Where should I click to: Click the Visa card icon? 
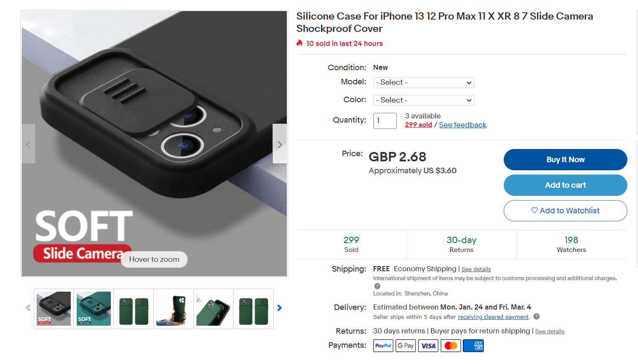click(x=428, y=346)
